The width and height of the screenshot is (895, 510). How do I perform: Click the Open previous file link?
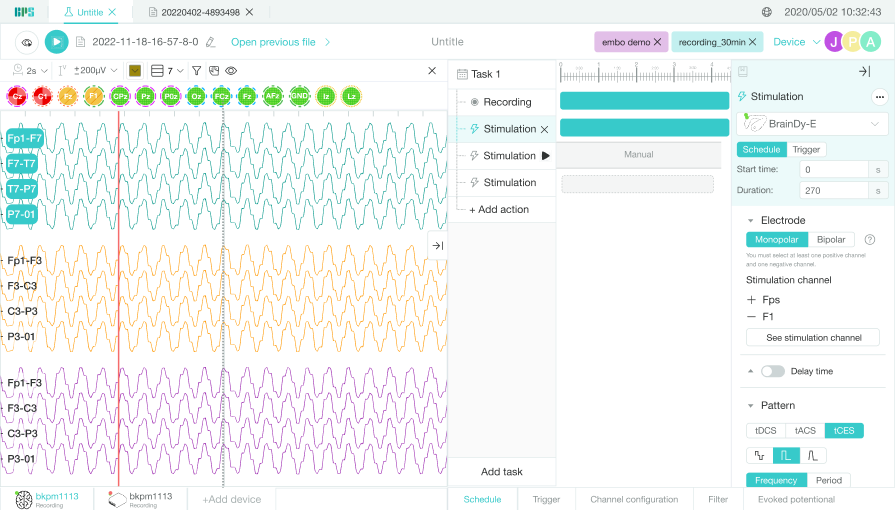point(273,42)
